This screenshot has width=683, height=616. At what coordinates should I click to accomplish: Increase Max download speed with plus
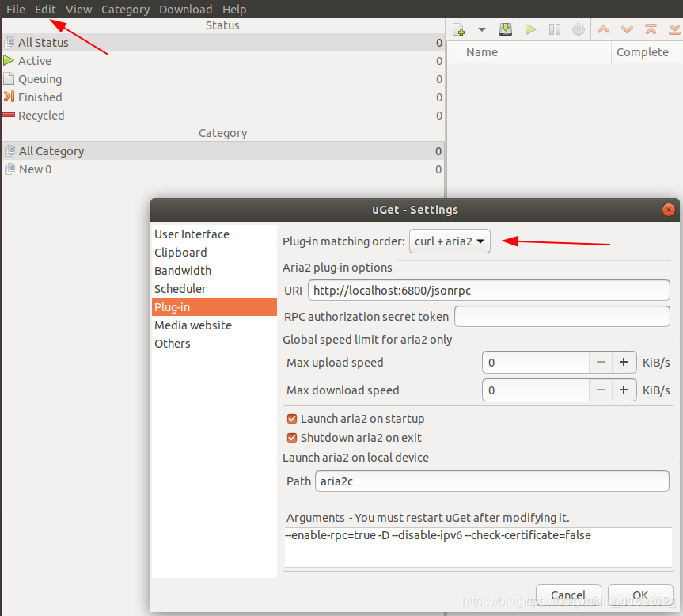click(x=624, y=390)
